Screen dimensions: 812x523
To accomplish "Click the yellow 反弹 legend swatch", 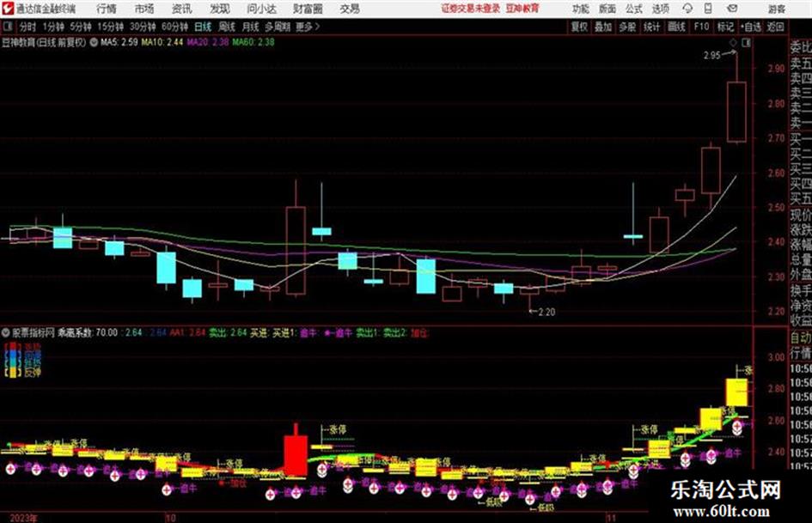I will [13, 372].
